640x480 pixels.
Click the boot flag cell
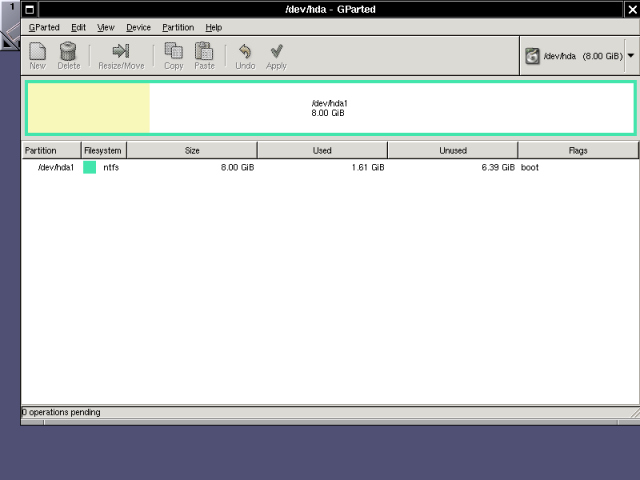530,167
